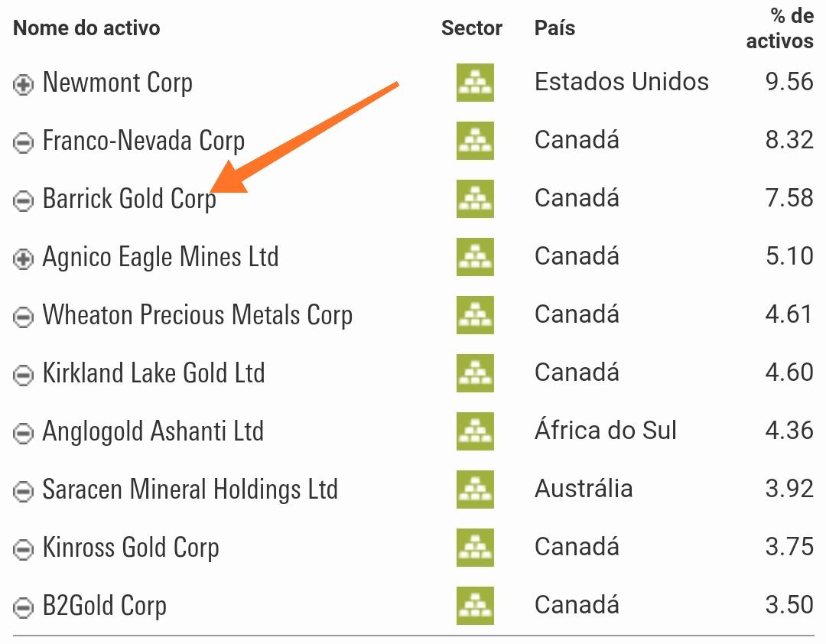Toggle the minus icon next to Kinross Gold Corp
The image size is (826, 644).
point(24,550)
